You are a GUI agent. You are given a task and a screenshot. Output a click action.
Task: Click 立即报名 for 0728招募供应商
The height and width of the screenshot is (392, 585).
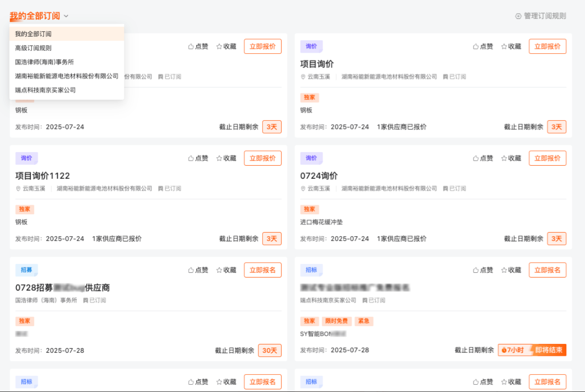click(x=263, y=270)
